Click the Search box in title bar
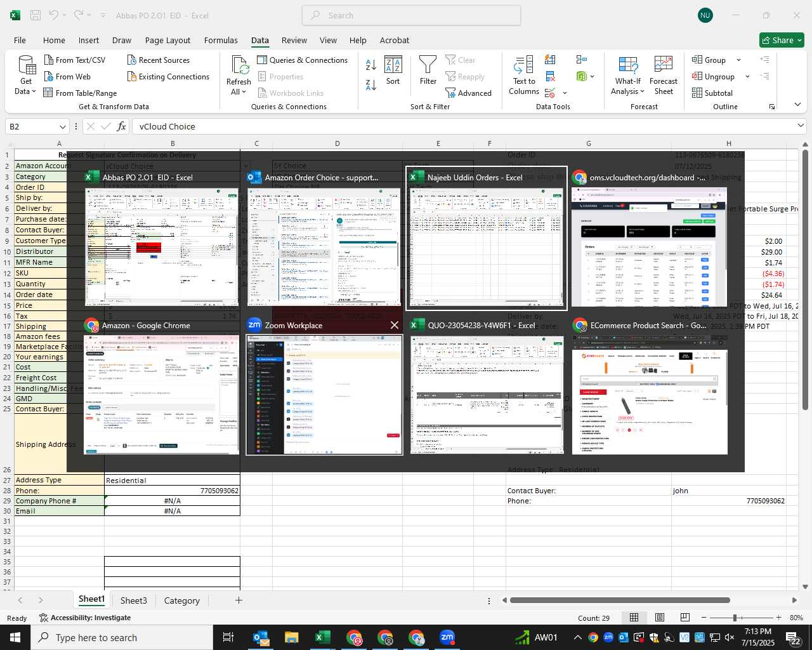The height and width of the screenshot is (650, 812). 411,15
